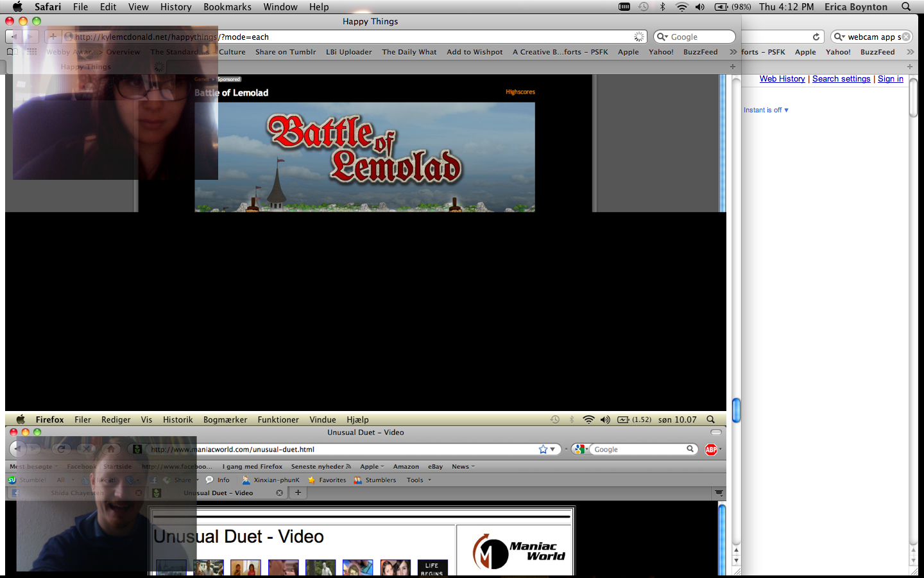
Task: Open the volume control beside the 98% battery
Action: point(700,7)
